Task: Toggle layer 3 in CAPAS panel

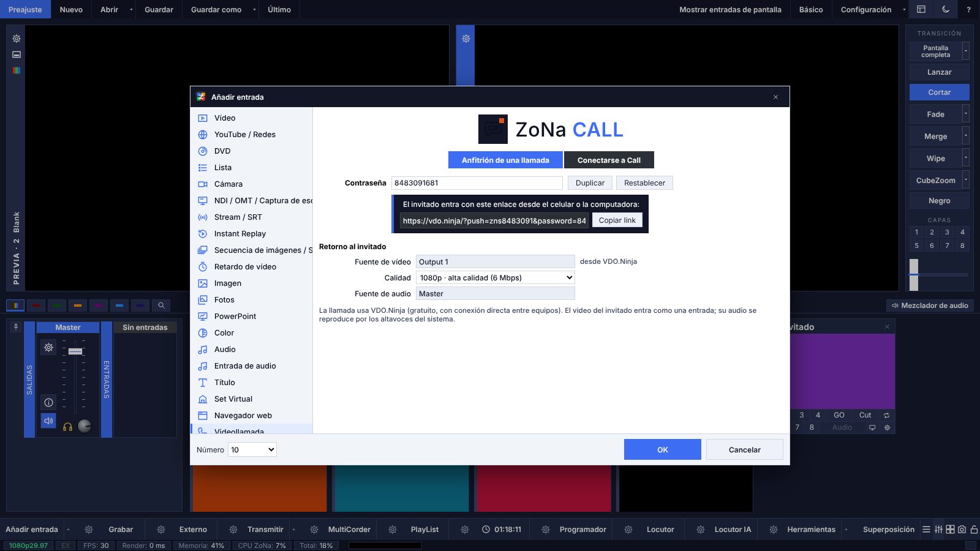Action: pos(947,232)
